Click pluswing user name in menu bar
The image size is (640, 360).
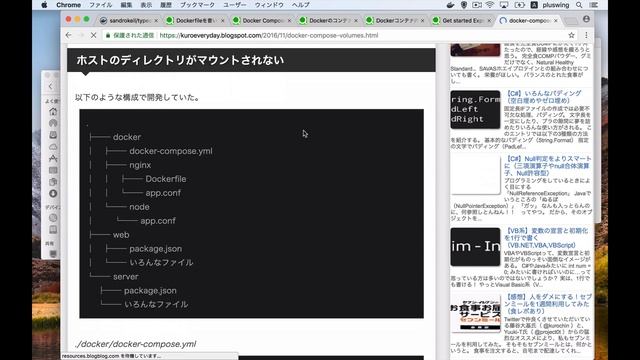click(x=556, y=5)
